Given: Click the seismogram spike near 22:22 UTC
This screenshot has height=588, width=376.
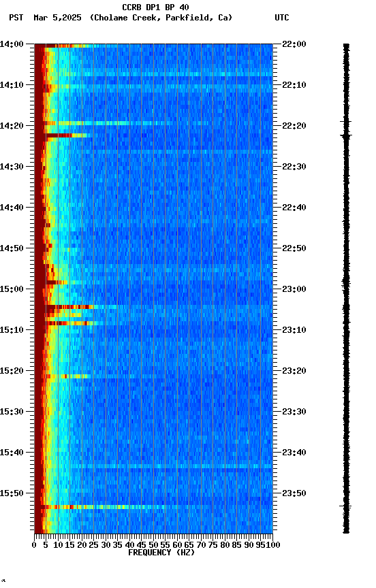Looking at the screenshot, I should coord(346,135).
